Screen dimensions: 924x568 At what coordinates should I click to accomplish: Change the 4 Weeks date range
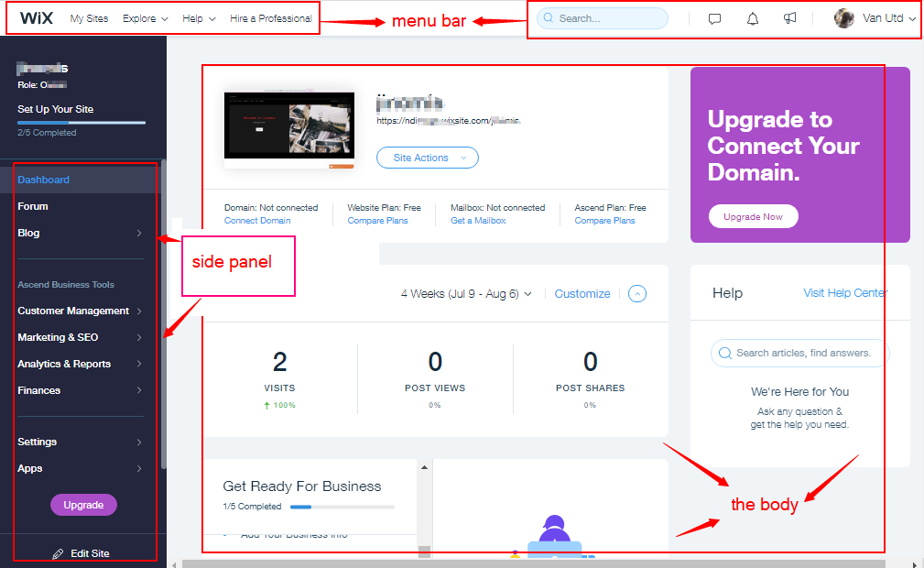point(466,294)
